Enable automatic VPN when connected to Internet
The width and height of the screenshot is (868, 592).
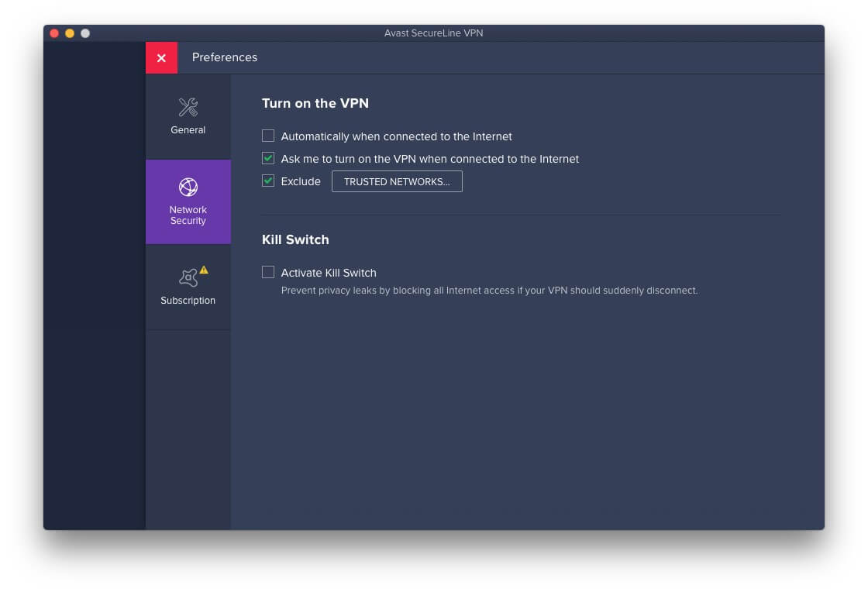(268, 136)
